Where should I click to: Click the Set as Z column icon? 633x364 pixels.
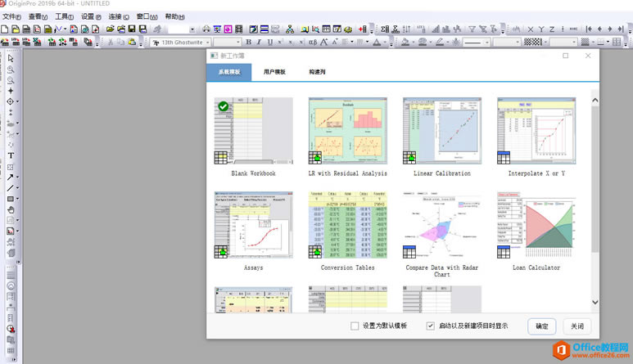pyautogui.click(x=552, y=29)
